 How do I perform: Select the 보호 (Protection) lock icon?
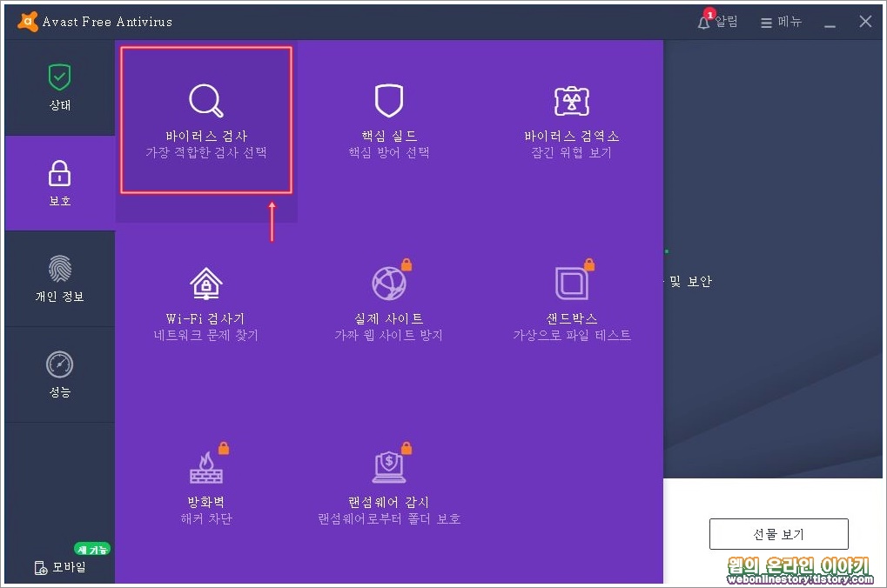[59, 173]
